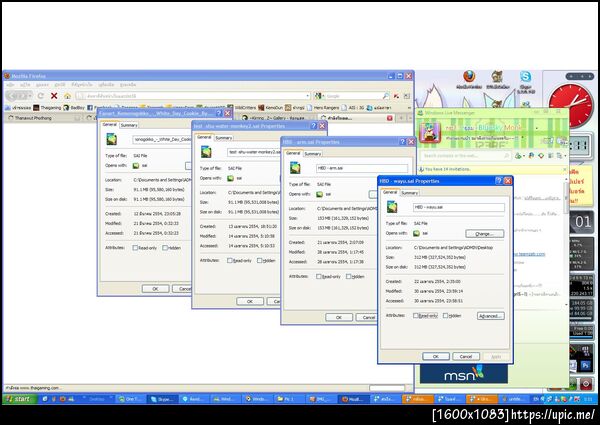Click OK in HBD - arm.sai Properties
This screenshot has height=425, width=600.
(x=339, y=318)
